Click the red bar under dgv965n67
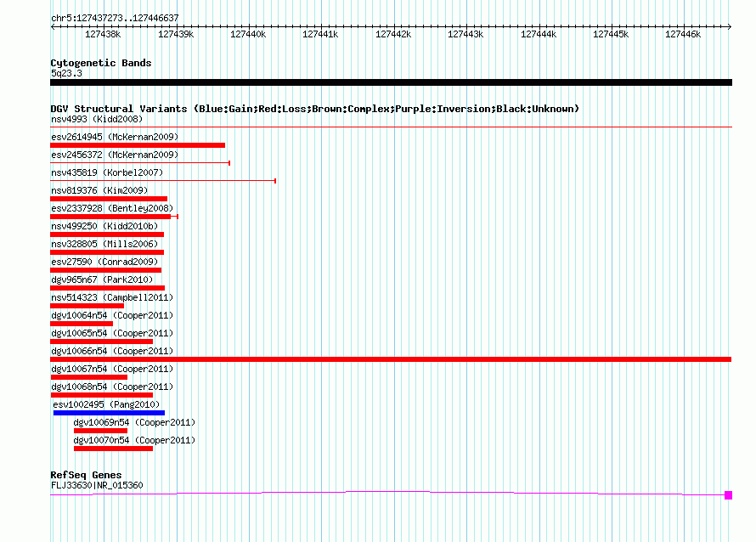The width and height of the screenshot is (756, 542). [x=108, y=288]
